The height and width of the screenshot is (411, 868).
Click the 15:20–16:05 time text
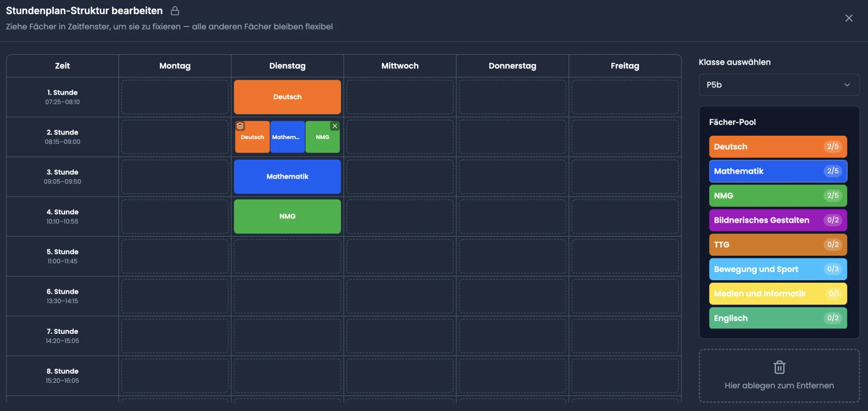pyautogui.click(x=62, y=381)
